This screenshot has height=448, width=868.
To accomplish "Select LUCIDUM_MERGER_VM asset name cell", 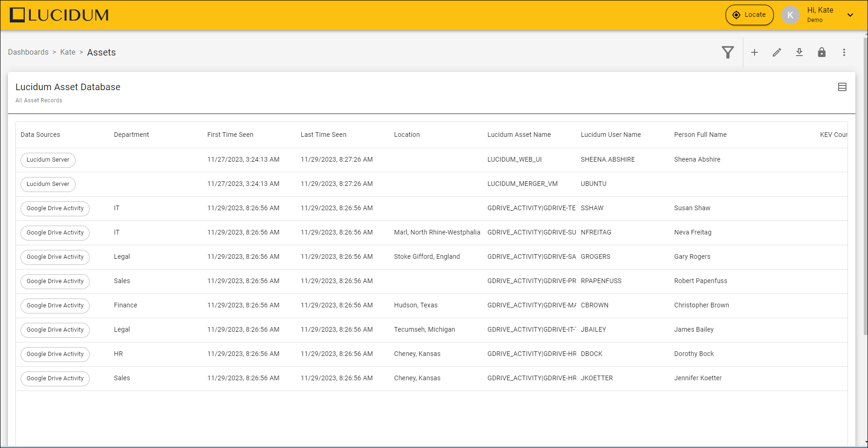I will pyautogui.click(x=522, y=184).
